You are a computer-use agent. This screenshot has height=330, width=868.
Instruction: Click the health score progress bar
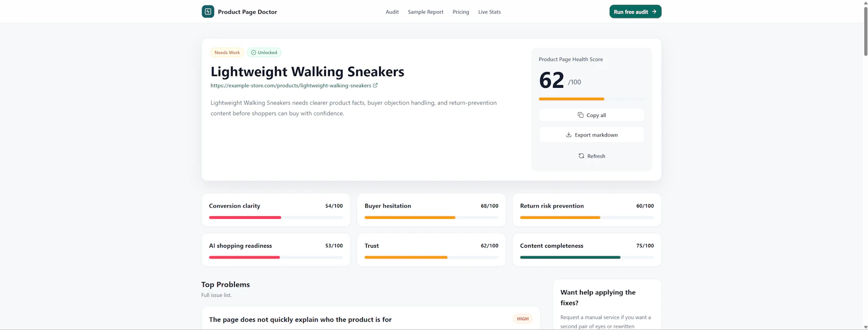(591, 99)
